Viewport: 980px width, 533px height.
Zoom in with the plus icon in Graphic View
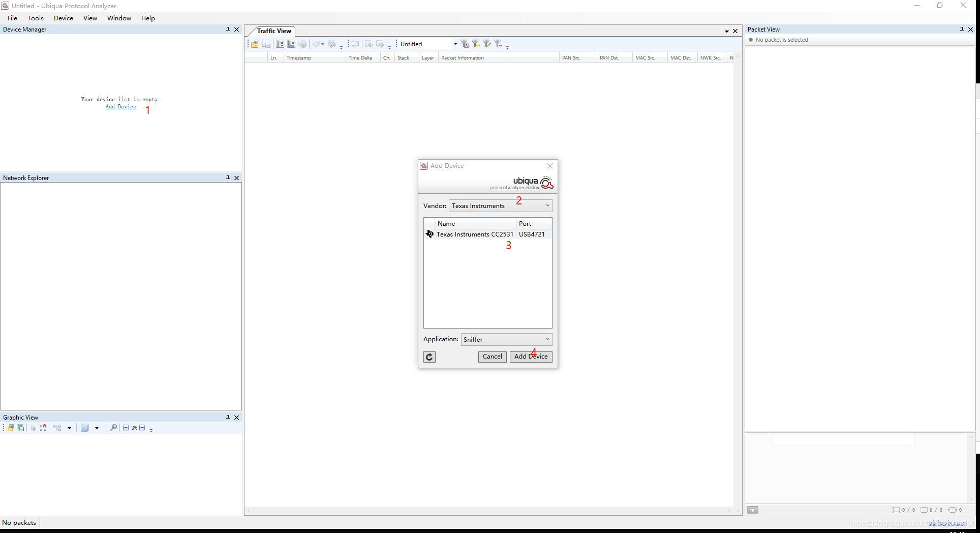click(142, 428)
